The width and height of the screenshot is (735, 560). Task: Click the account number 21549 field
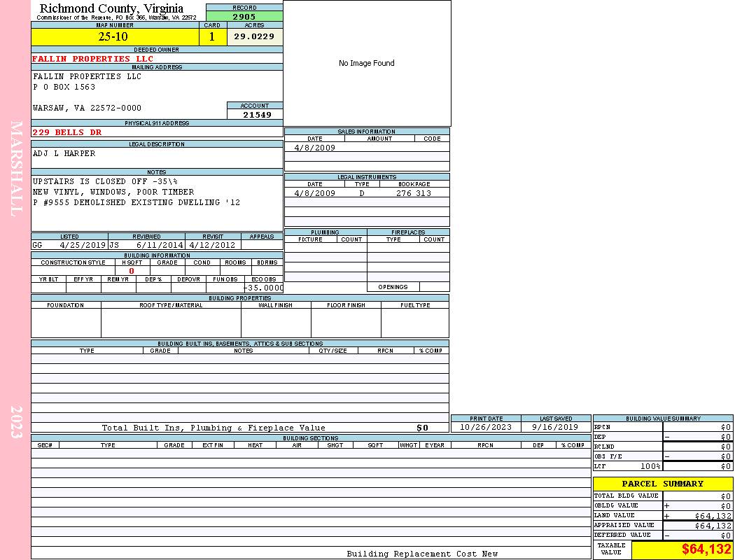tap(255, 115)
